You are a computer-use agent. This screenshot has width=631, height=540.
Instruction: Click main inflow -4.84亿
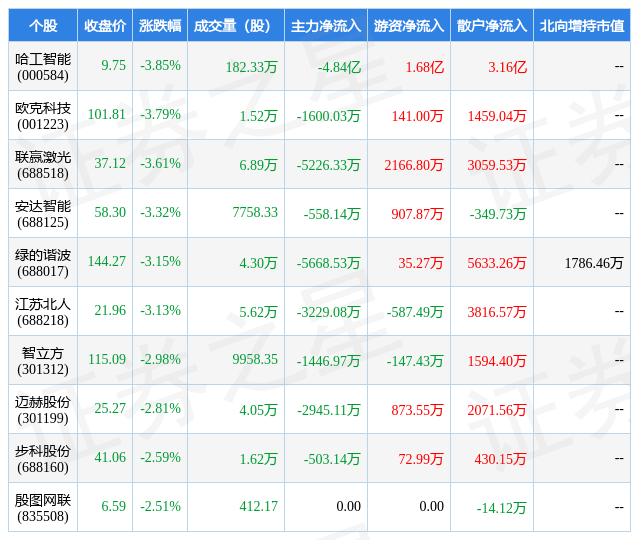(339, 67)
